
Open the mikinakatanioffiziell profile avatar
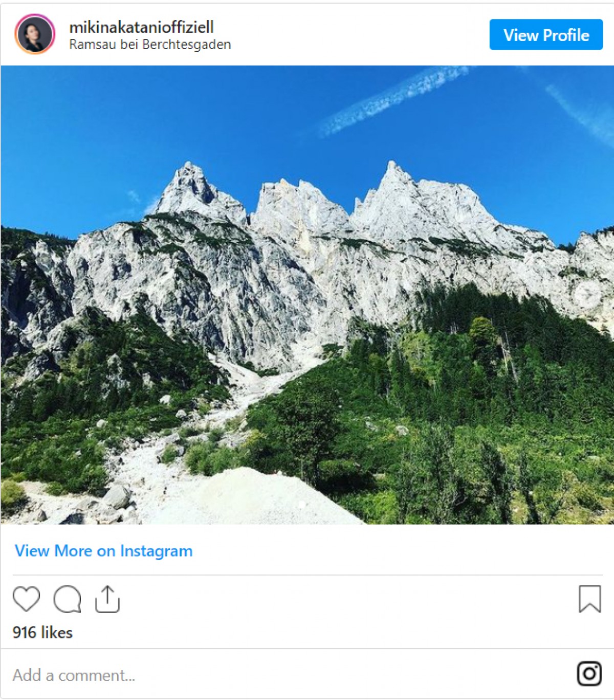(35, 34)
